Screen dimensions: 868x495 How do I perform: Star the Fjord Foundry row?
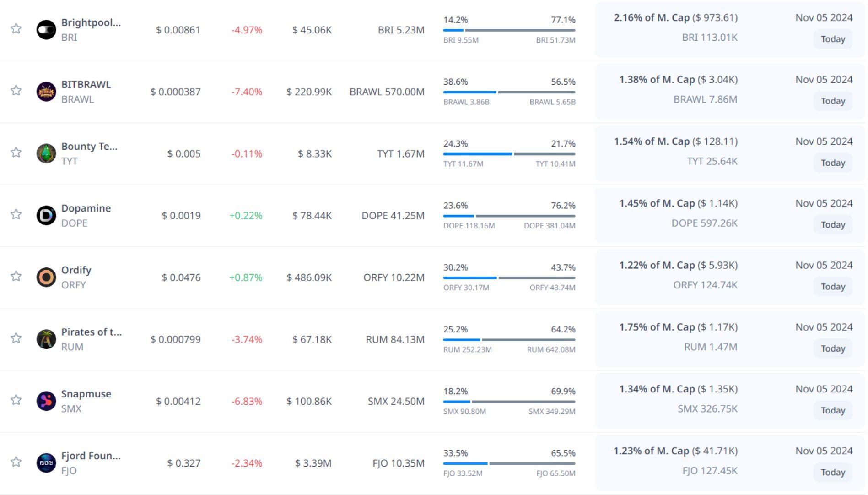coord(16,462)
